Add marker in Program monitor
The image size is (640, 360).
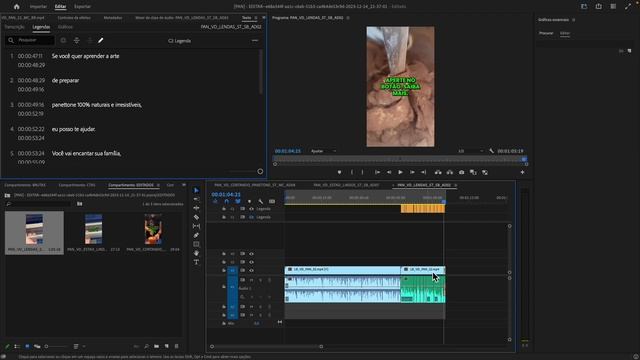pos(339,172)
